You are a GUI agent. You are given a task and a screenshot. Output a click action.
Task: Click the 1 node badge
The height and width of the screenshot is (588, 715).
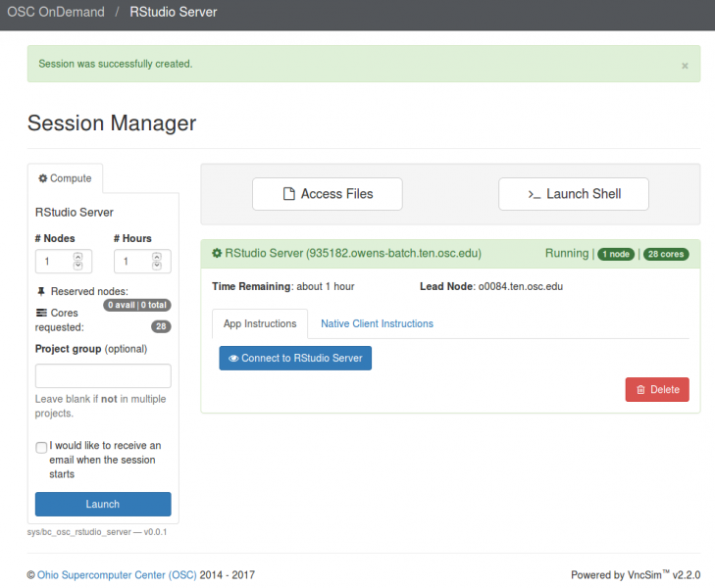(x=616, y=254)
